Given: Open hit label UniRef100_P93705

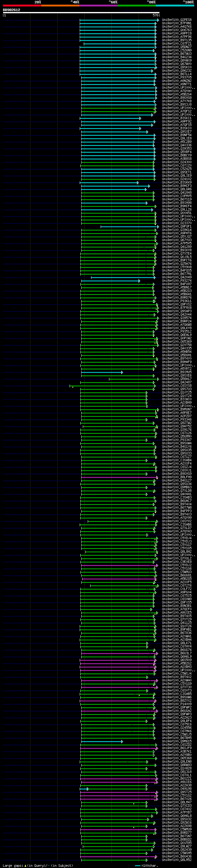Looking at the screenshot, I should click(177, 78).
